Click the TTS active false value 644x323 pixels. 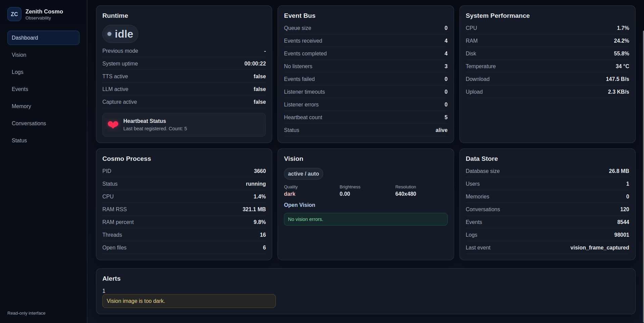pos(260,76)
